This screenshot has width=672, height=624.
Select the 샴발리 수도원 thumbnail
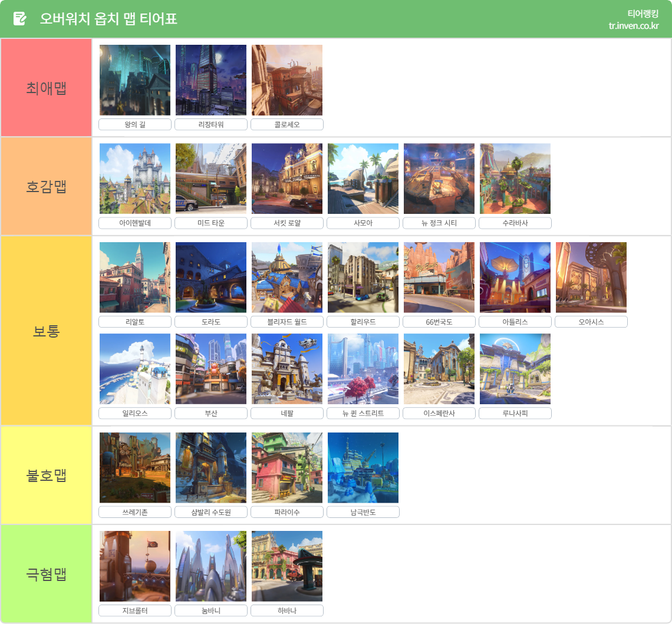click(211, 468)
